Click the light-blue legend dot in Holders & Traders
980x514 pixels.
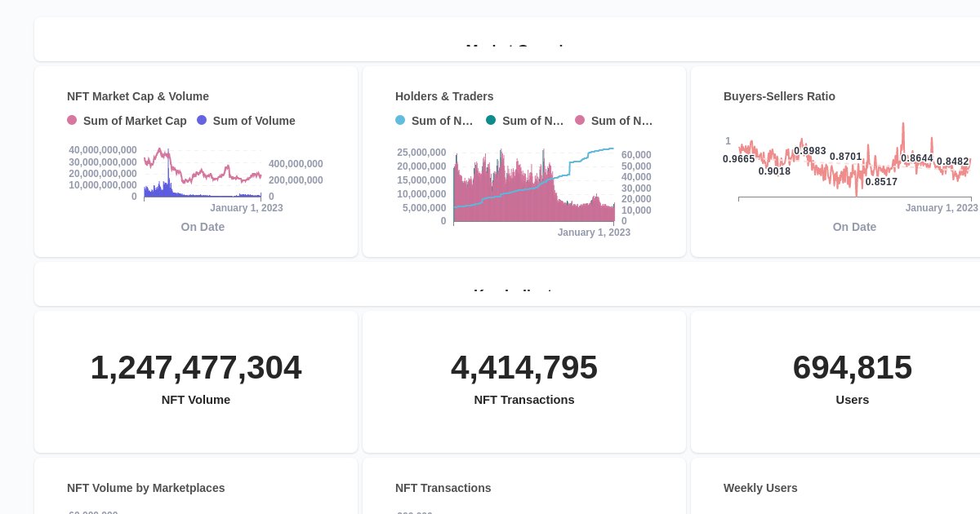(400, 121)
